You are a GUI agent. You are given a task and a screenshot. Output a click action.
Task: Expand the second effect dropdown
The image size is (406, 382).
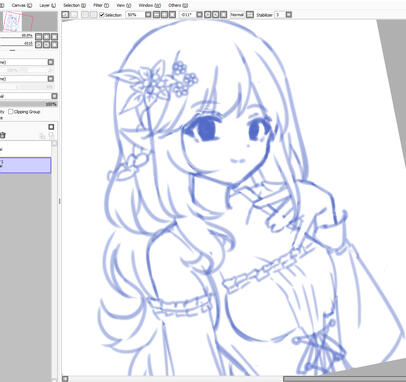pyautogui.click(x=51, y=79)
